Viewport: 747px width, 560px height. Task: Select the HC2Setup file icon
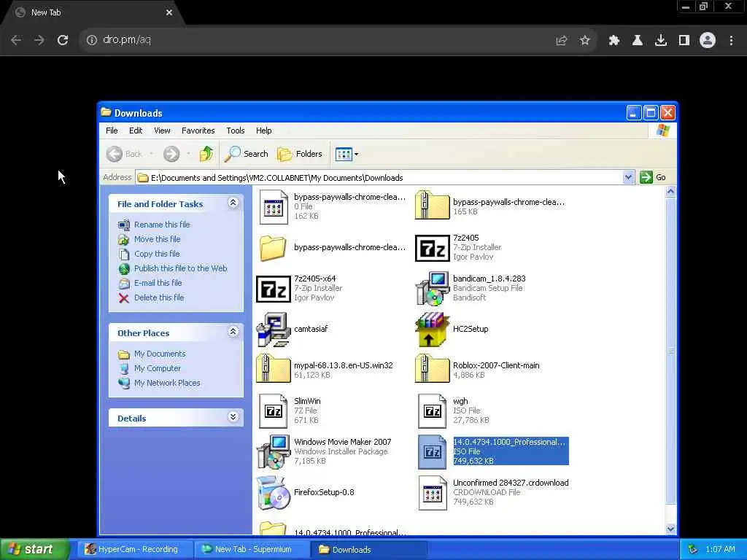click(432, 330)
